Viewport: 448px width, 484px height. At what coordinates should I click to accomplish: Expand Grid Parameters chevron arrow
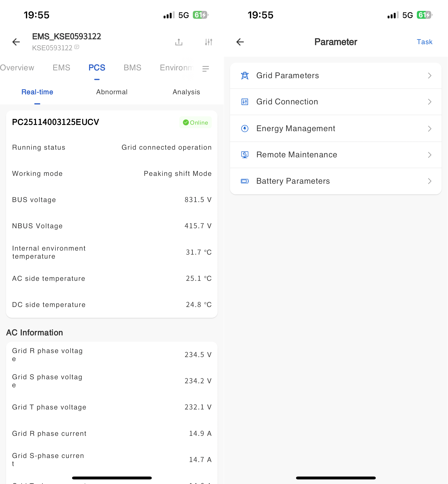(430, 76)
